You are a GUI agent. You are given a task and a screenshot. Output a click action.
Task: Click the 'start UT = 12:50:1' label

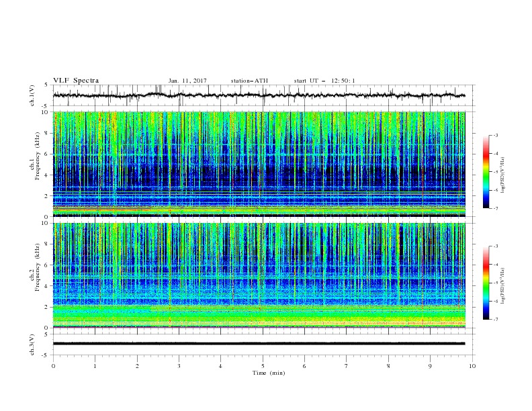point(324,81)
